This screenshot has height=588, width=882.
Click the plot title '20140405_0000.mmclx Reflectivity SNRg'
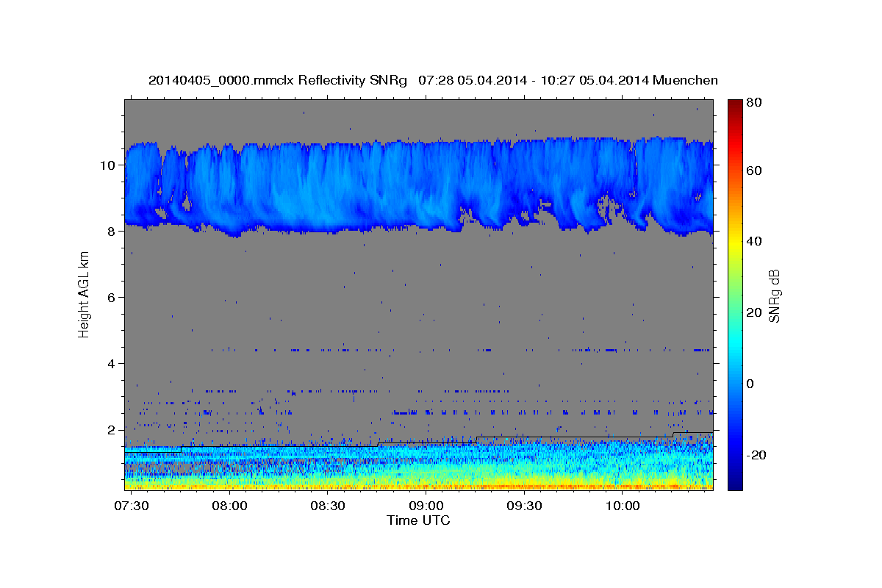(x=278, y=80)
